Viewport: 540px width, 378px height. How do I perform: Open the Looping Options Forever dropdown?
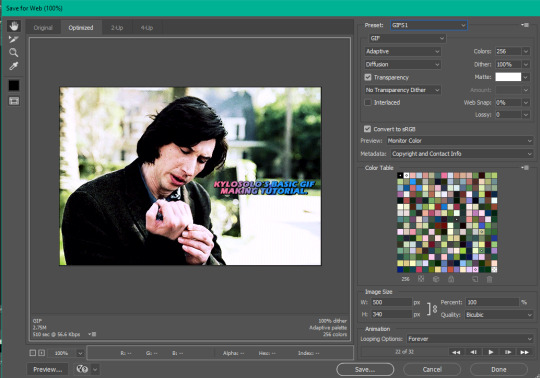(x=470, y=339)
